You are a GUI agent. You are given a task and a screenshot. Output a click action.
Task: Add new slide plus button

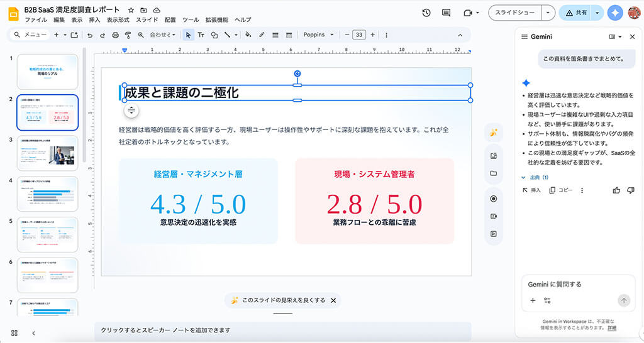pos(56,35)
